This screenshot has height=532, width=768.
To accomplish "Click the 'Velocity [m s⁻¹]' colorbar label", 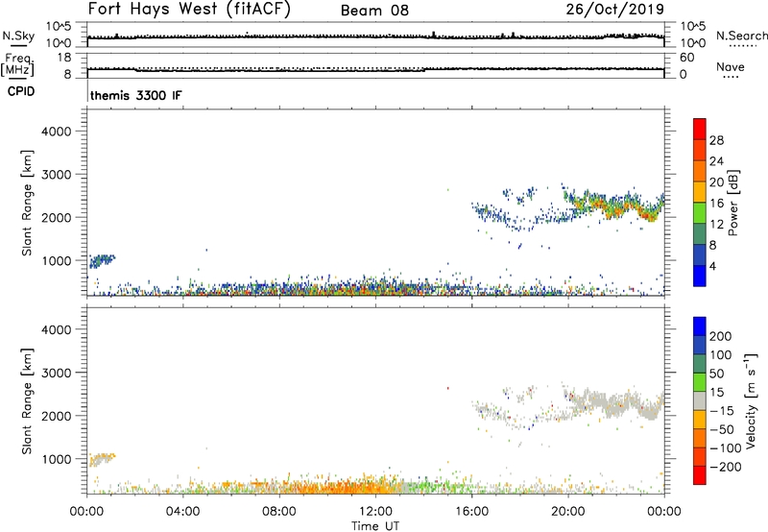I will [x=751, y=400].
